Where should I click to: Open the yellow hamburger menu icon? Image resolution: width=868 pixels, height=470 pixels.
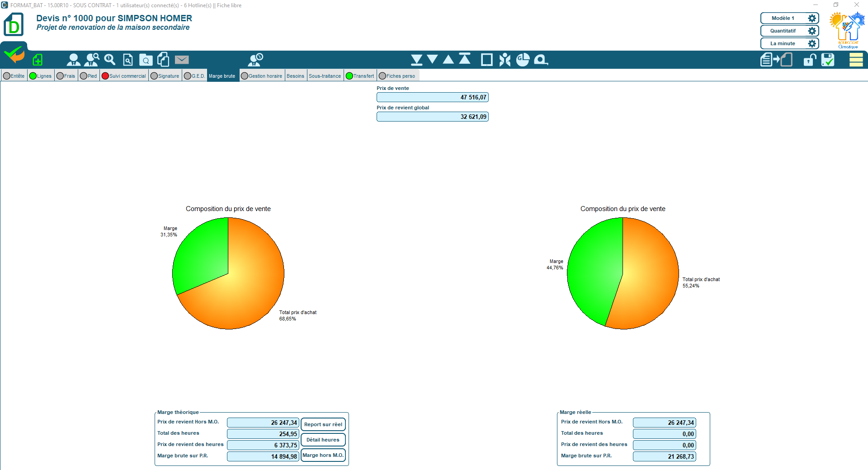pyautogui.click(x=856, y=60)
